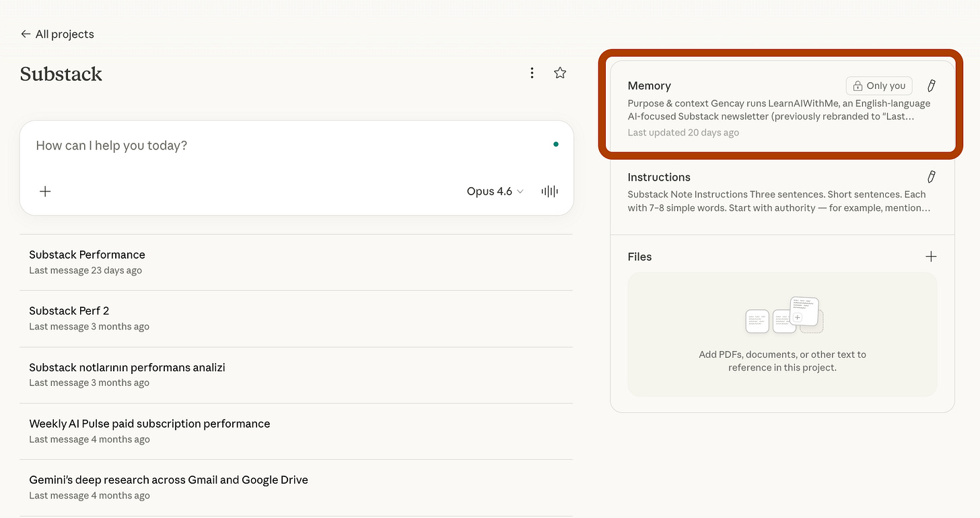The width and height of the screenshot is (980, 518).
Task: Start voice mode with the waveform icon
Action: 550,191
